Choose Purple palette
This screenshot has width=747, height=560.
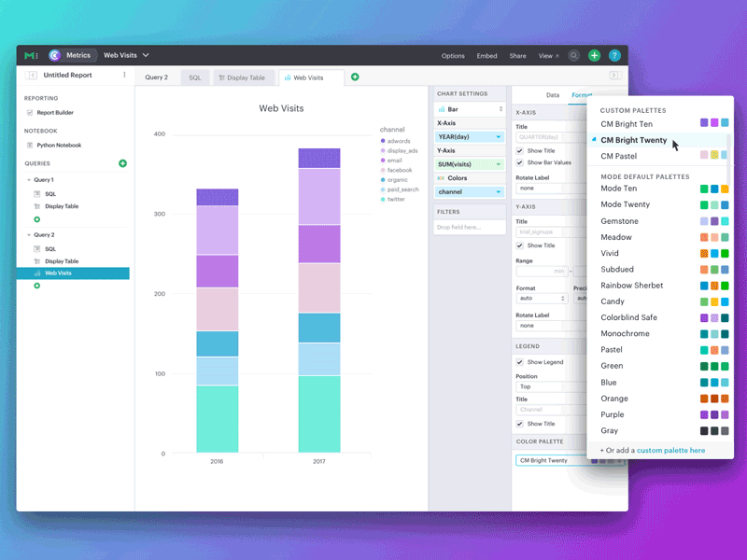pos(660,414)
